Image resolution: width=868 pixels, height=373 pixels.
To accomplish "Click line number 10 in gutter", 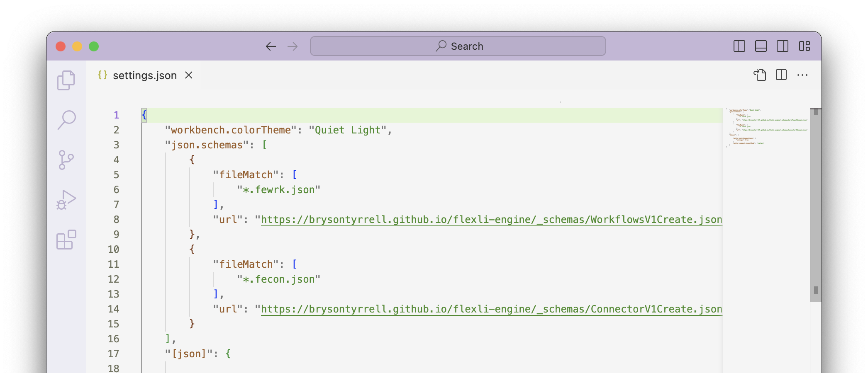I will coord(114,249).
